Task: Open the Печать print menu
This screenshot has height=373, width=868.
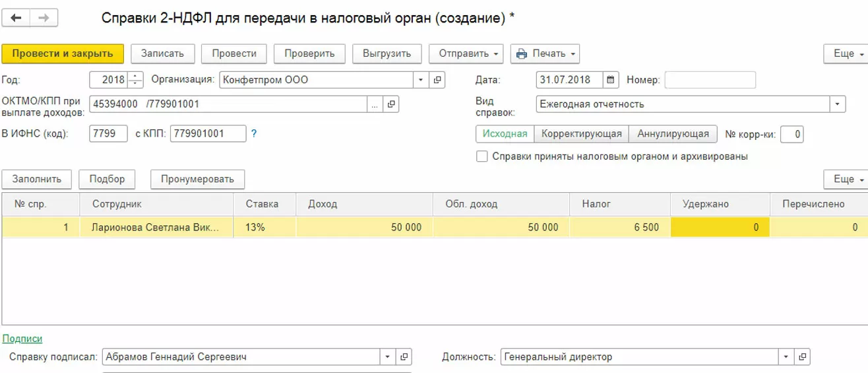Action: tap(545, 53)
